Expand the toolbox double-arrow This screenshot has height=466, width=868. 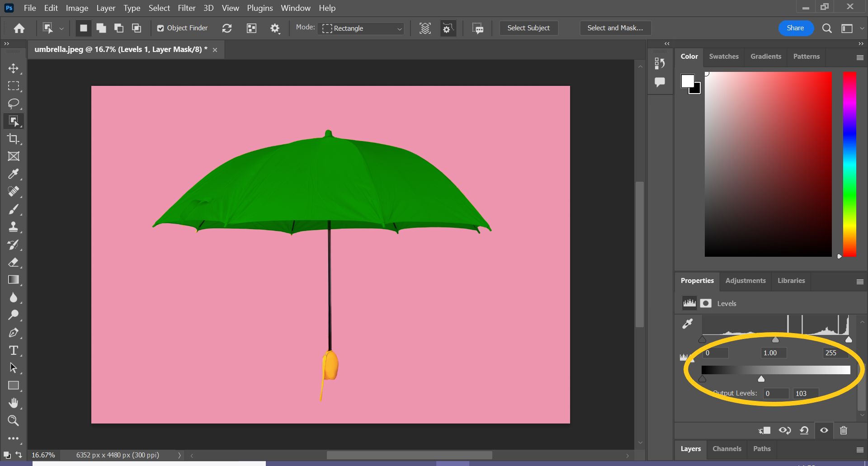(x=6, y=44)
